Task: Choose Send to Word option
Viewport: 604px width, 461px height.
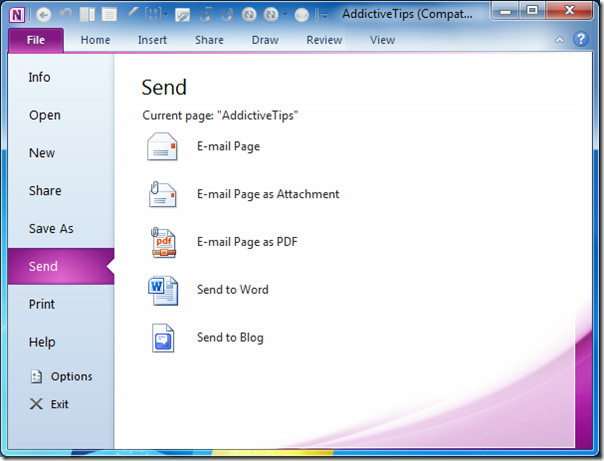Action: (232, 290)
